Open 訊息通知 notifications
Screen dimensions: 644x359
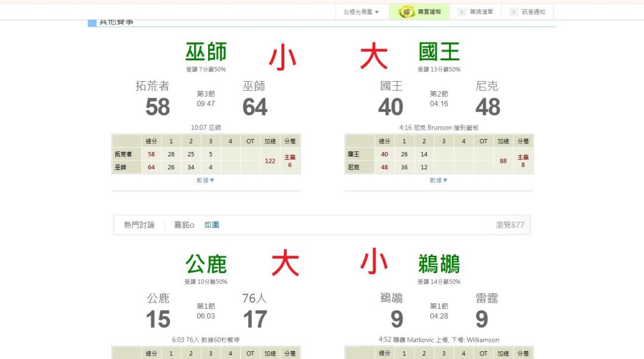(x=533, y=12)
